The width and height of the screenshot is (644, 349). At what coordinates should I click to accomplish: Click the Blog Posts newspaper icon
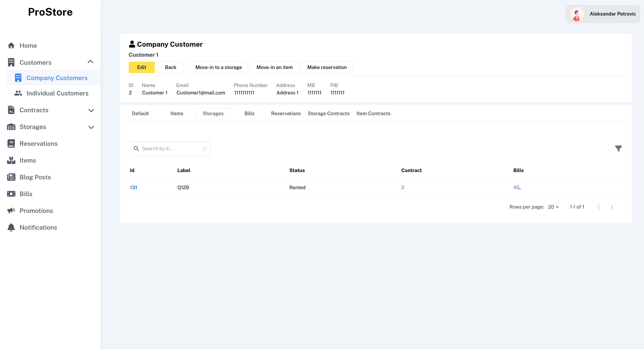[x=11, y=177]
